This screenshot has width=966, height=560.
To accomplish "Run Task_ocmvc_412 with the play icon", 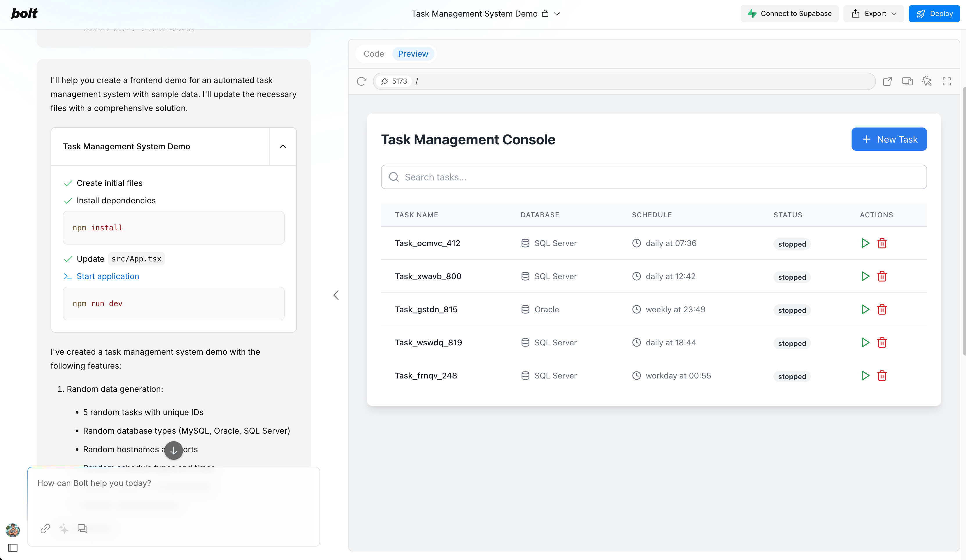I will tap(865, 243).
